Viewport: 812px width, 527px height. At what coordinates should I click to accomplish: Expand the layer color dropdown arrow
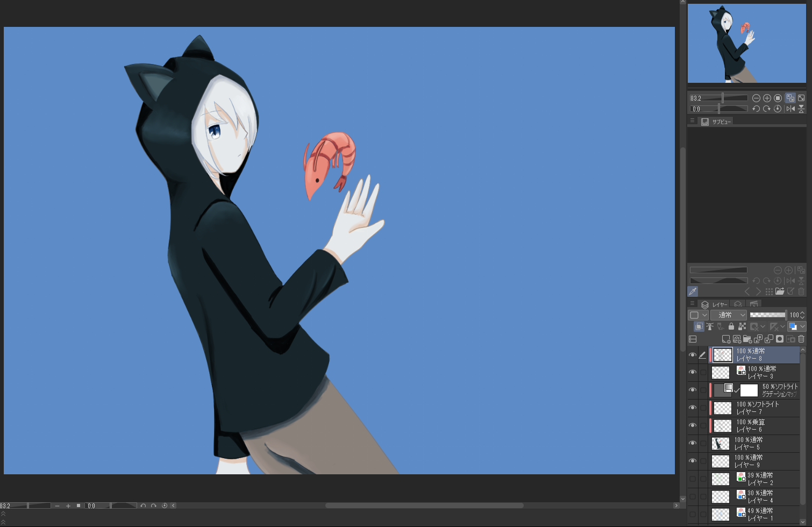coord(802,326)
